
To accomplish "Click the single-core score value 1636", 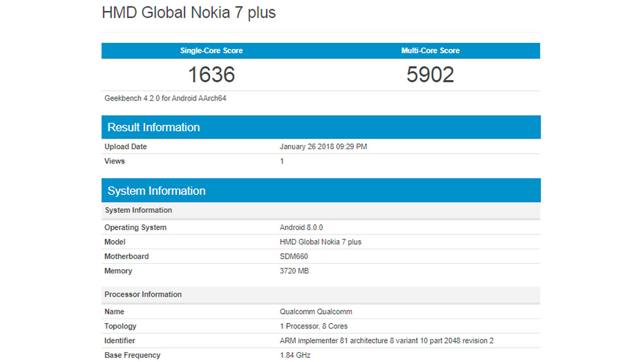I will (211, 74).
